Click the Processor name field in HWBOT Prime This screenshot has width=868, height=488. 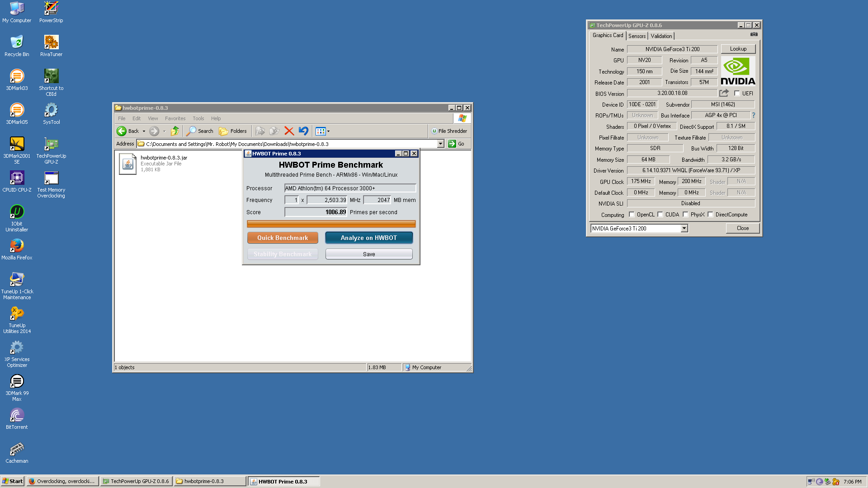pos(350,188)
